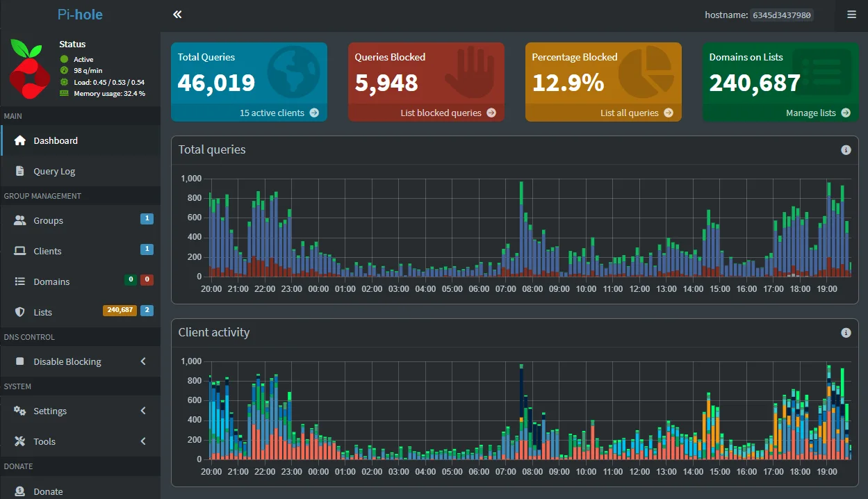Click the Donate icon in sidebar
Viewport: 868px width, 499px height.
(19, 491)
